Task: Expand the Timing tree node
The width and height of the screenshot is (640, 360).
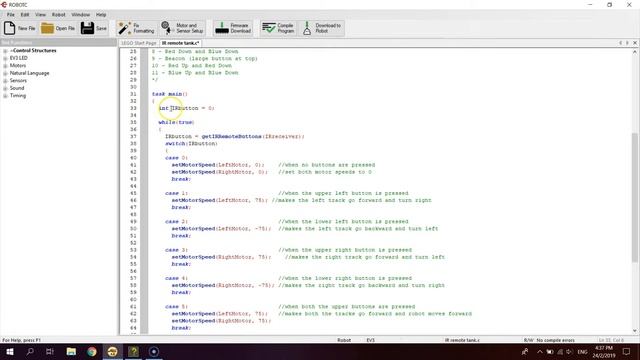Action: tap(5, 96)
